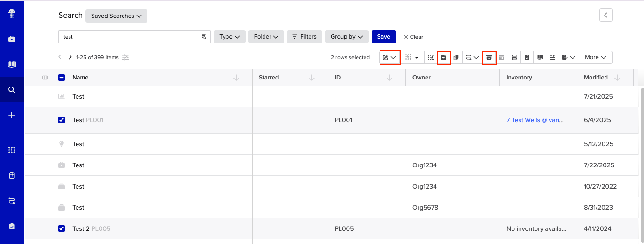This screenshot has width=644, height=244.
Task: Open the briefcase icon in left sidebar
Action: click(12, 39)
